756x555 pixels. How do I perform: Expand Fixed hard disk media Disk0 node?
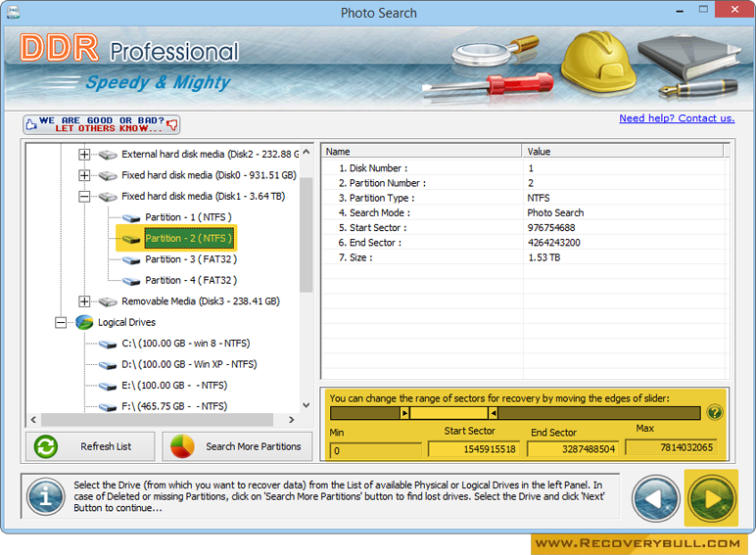pos(84,175)
